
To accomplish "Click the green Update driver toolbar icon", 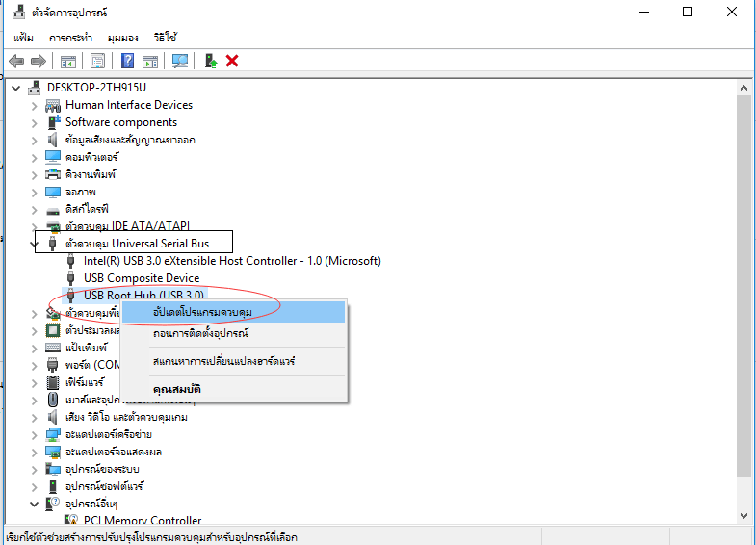I will (210, 61).
